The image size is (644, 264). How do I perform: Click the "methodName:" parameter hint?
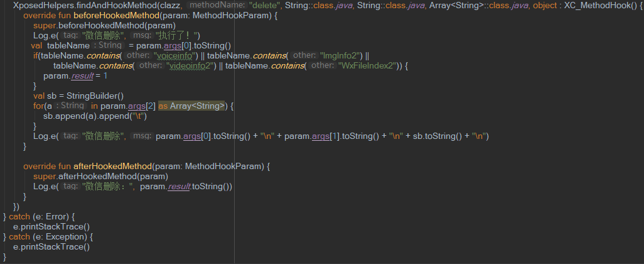click(x=217, y=6)
